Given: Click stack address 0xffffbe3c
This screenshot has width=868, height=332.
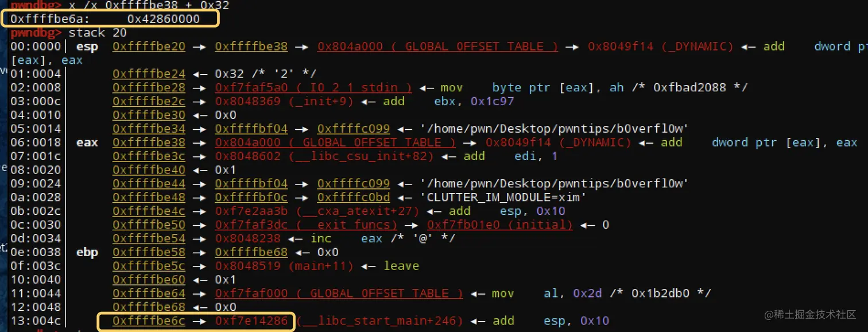Looking at the screenshot, I should tap(149, 156).
